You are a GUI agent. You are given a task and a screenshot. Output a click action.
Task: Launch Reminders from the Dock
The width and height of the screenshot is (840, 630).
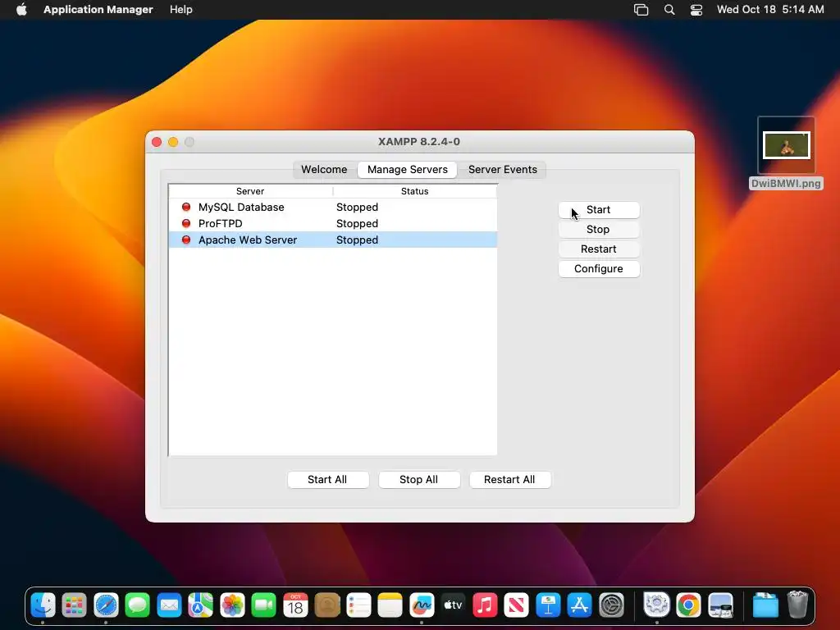[x=358, y=605]
